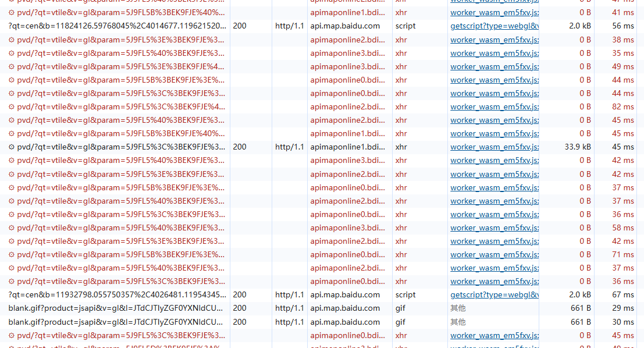Screen dimensions: 644x348
Task: Select the blank.gif request taking 30 ms
Action: click(x=115, y=322)
